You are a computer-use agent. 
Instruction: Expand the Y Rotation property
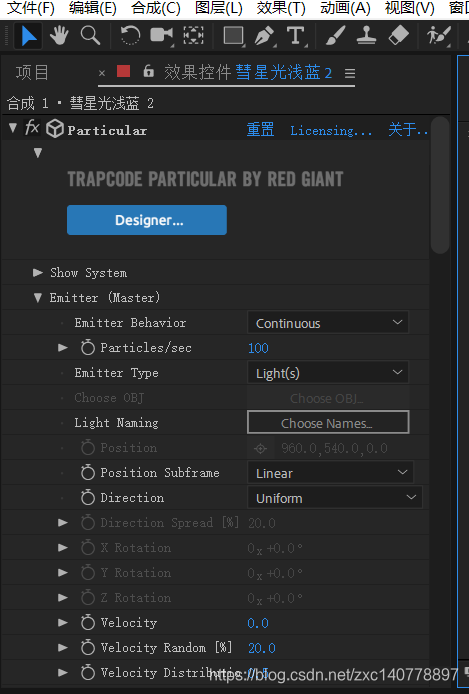coord(63,572)
